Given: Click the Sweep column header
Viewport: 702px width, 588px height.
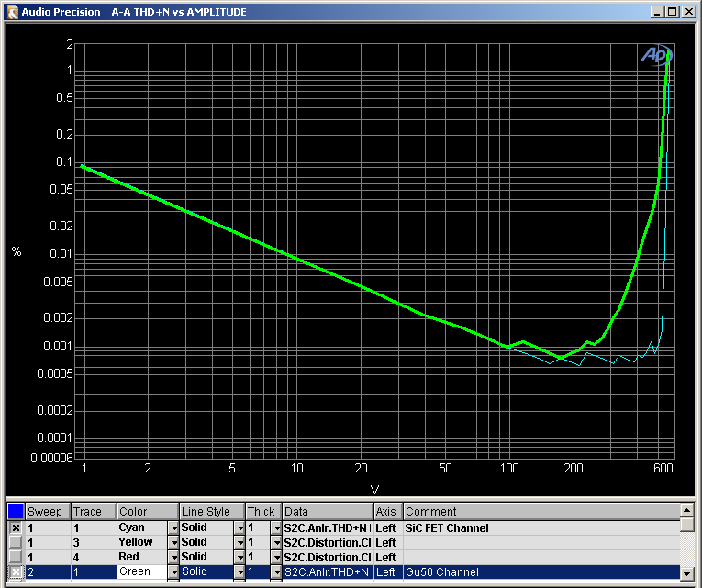Looking at the screenshot, I should point(48,511).
